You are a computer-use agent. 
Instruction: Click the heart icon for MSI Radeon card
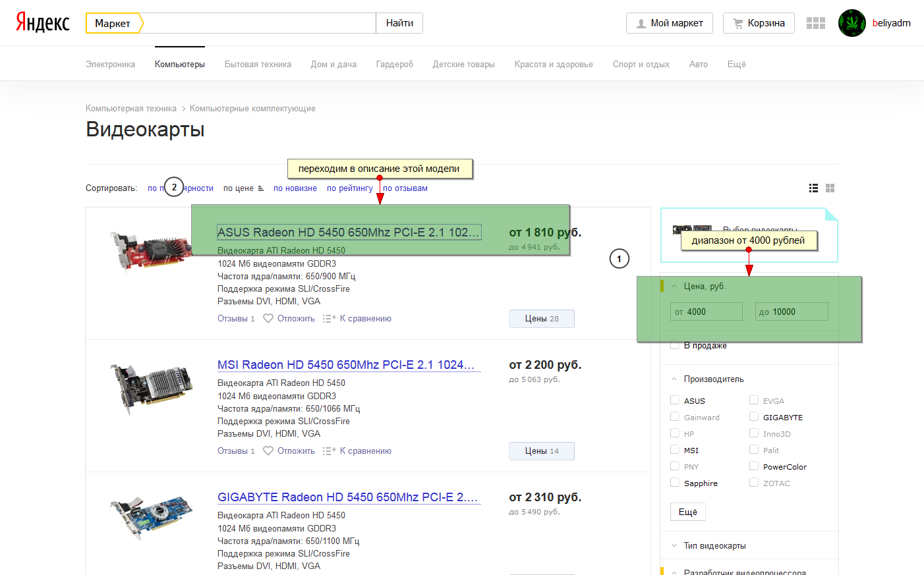268,451
